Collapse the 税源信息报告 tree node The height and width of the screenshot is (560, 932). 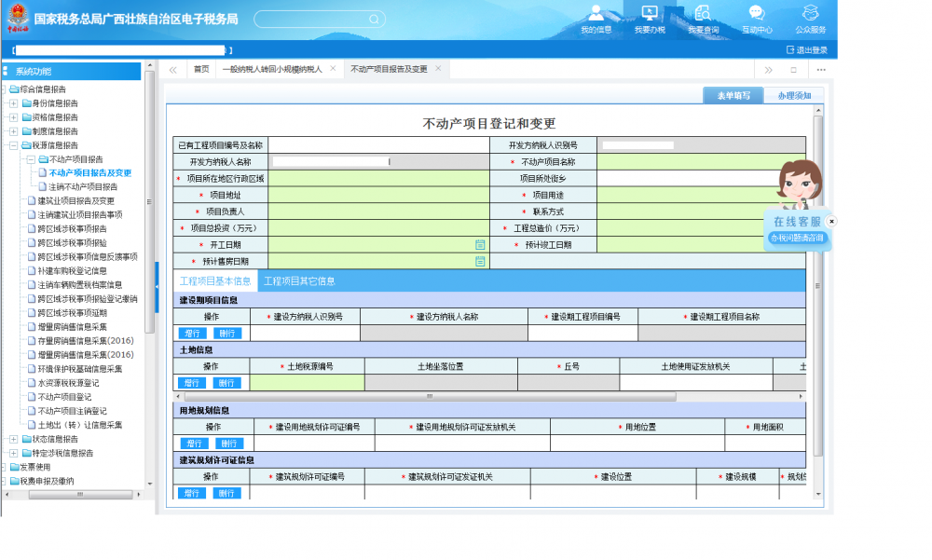[x=13, y=145]
